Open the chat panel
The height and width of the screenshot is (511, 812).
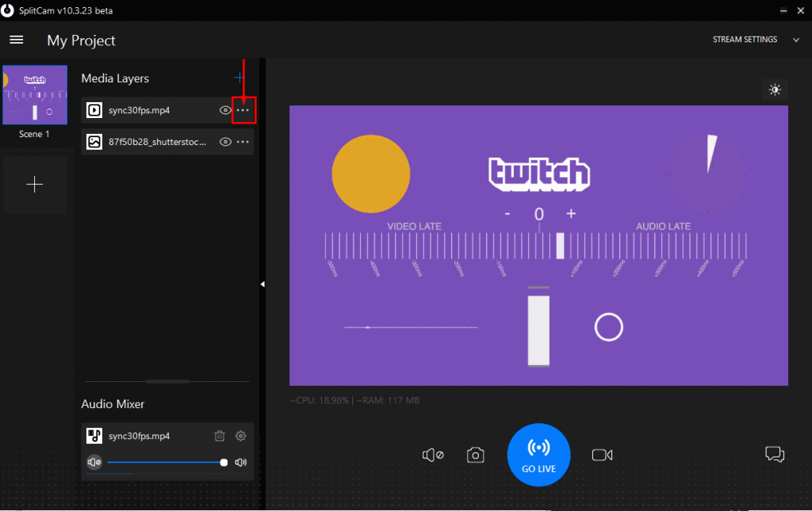[x=775, y=454]
